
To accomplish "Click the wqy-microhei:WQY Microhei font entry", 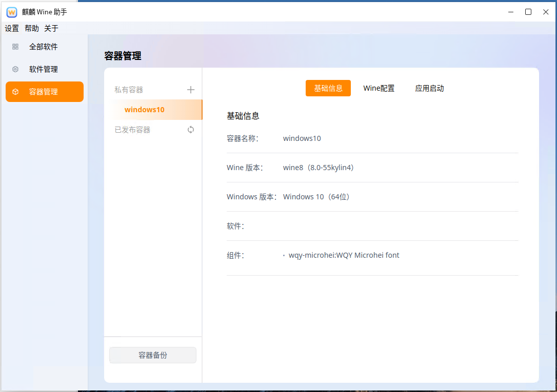I will (344, 255).
